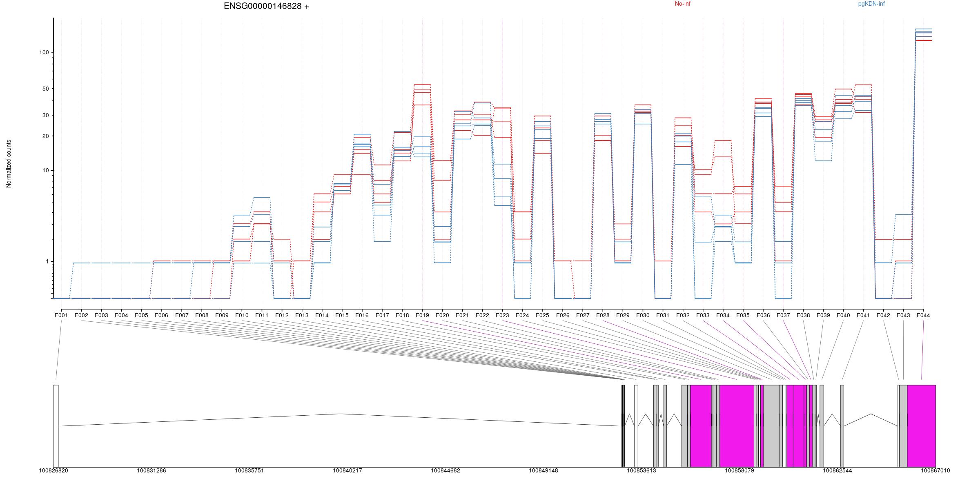Click y-axis tick label 50
The height and width of the screenshot is (490, 980).
coord(45,89)
